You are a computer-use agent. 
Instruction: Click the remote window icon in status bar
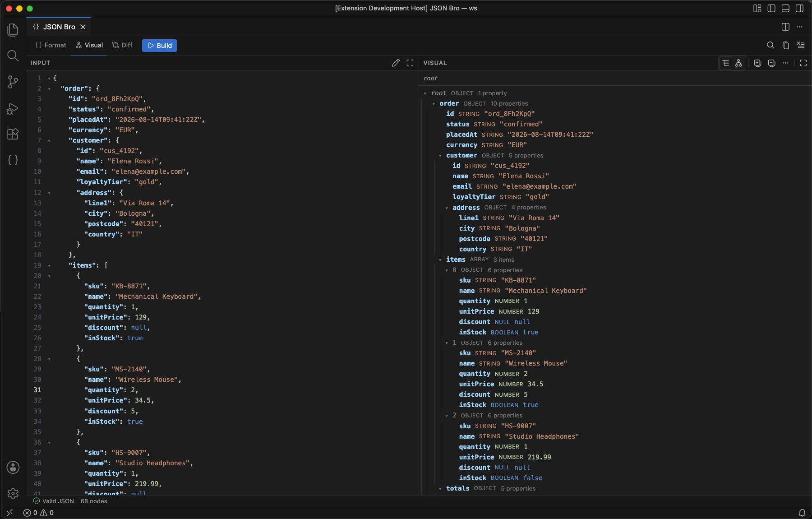click(10, 513)
